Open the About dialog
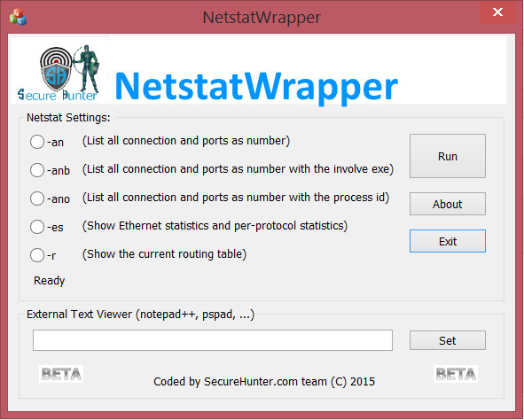This screenshot has height=420, width=524. pos(448,204)
